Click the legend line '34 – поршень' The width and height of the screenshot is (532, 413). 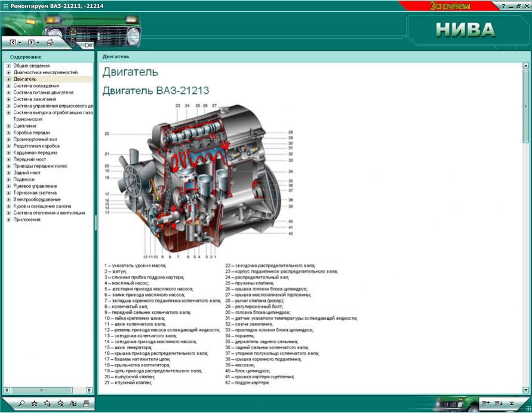tap(240, 335)
